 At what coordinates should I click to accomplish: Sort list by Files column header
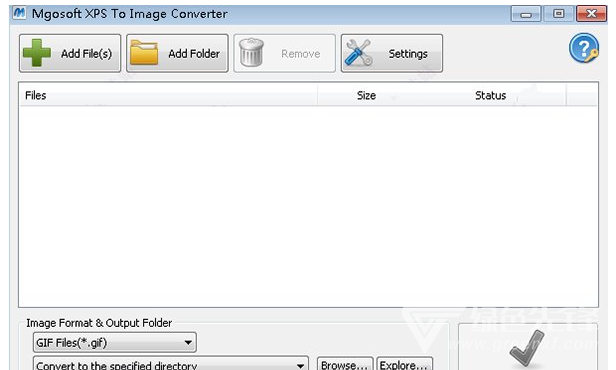click(168, 95)
